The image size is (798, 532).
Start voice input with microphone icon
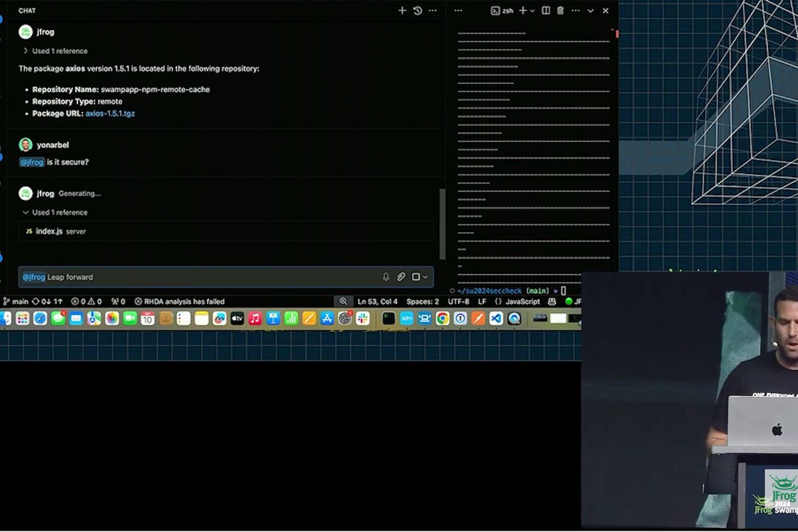coord(386,277)
